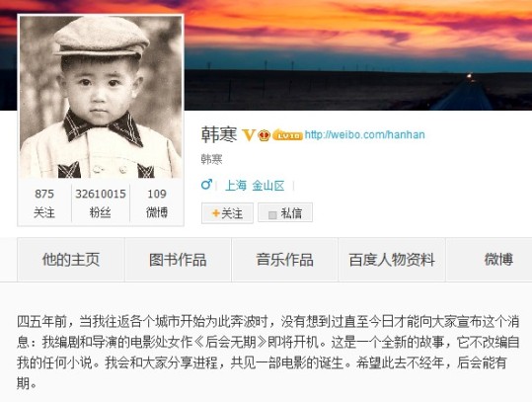The image size is (532, 402).
Task: Switch to the 他的主页 tab
Action: (x=71, y=260)
